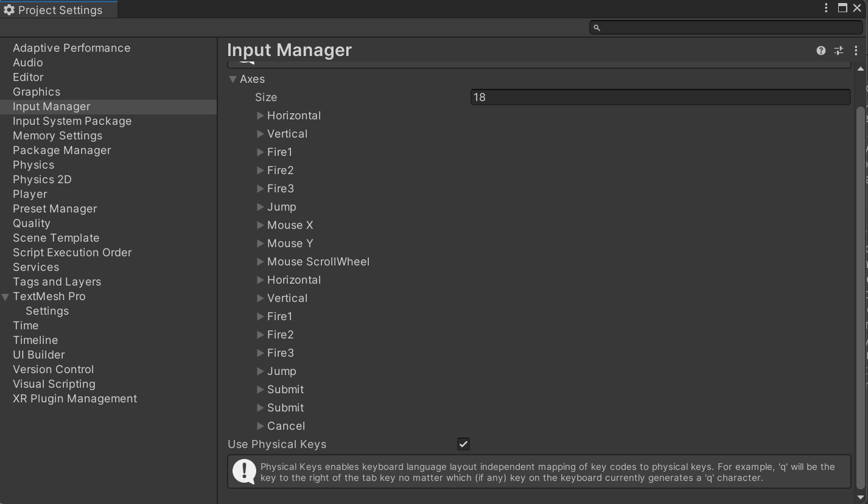Image resolution: width=868 pixels, height=504 pixels.
Task: Open Graphics settings
Action: [37, 92]
